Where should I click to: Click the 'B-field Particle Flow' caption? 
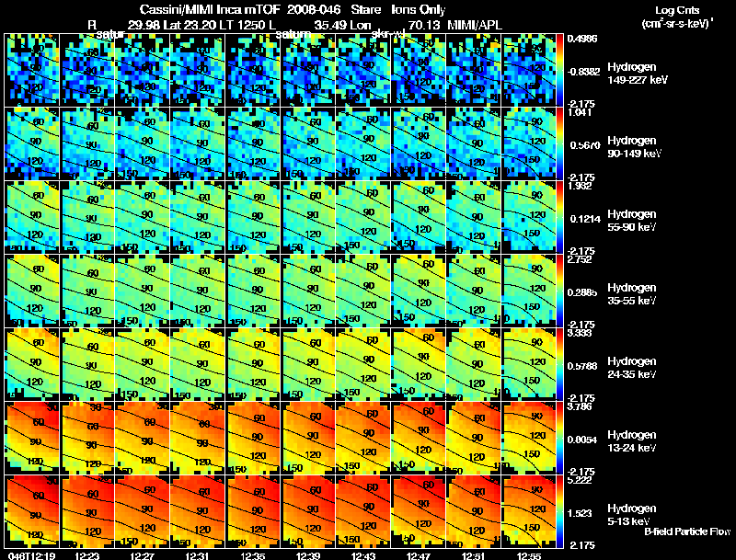point(687,531)
